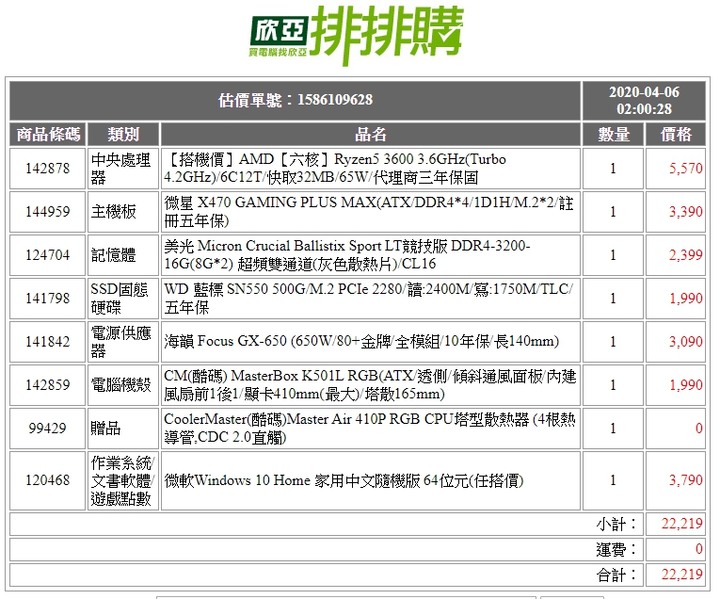Click the 主機板 category cell
Screen dimensions: 720x599
point(123,212)
